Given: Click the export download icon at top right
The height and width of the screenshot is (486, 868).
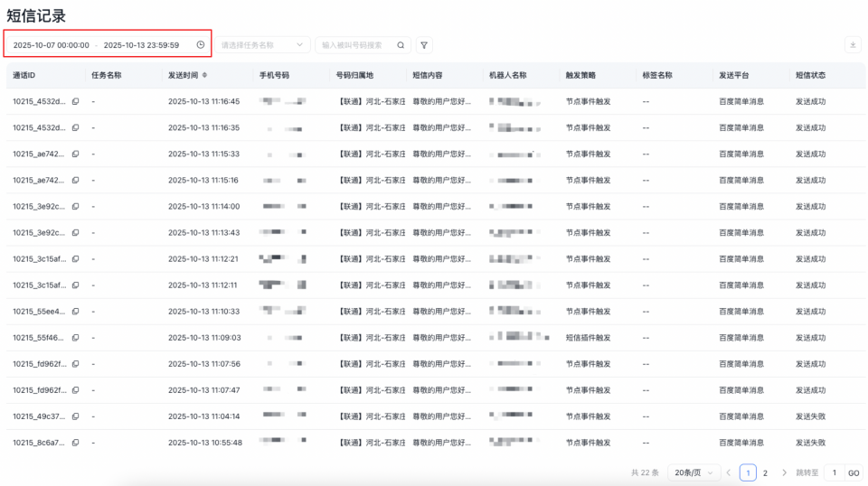Looking at the screenshot, I should (x=853, y=44).
